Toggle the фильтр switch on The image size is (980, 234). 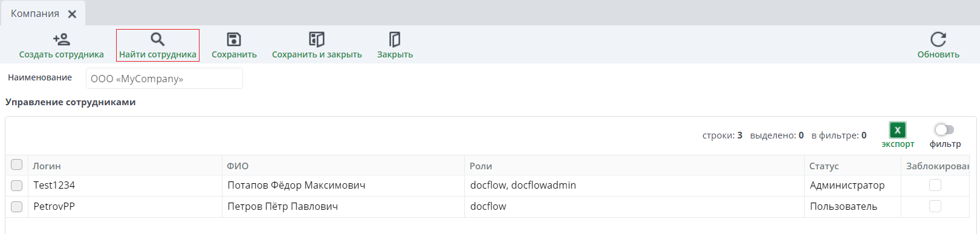coord(944,129)
